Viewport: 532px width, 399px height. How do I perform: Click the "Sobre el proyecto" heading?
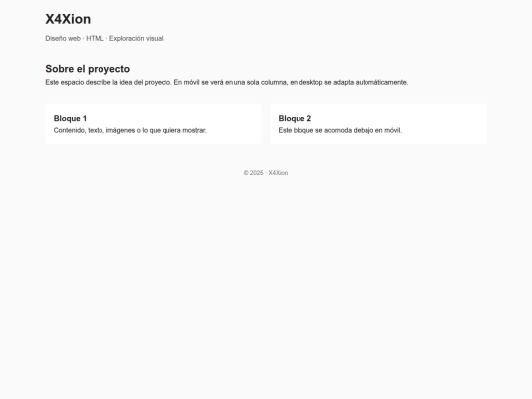pyautogui.click(x=88, y=69)
